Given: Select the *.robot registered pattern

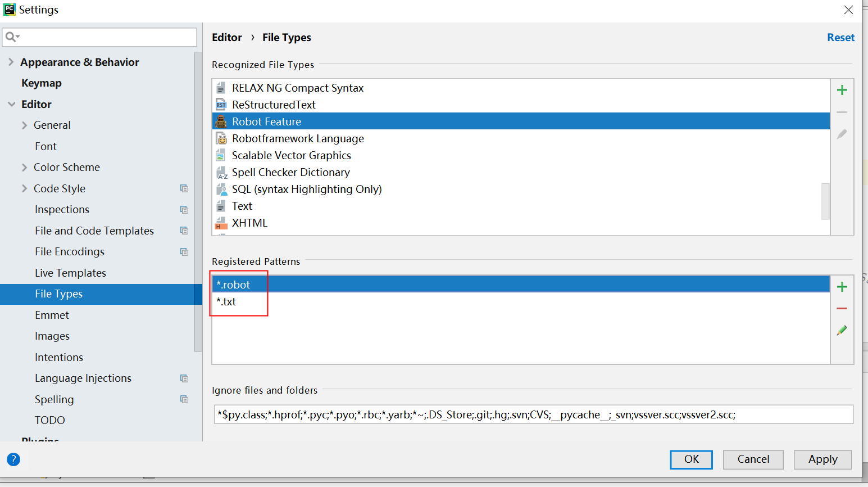Looking at the screenshot, I should click(521, 285).
